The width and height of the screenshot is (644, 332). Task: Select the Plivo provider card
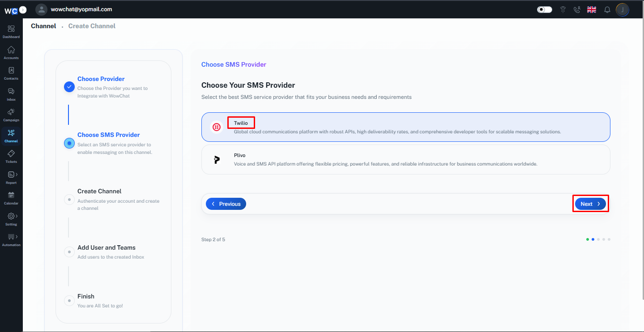click(406, 159)
